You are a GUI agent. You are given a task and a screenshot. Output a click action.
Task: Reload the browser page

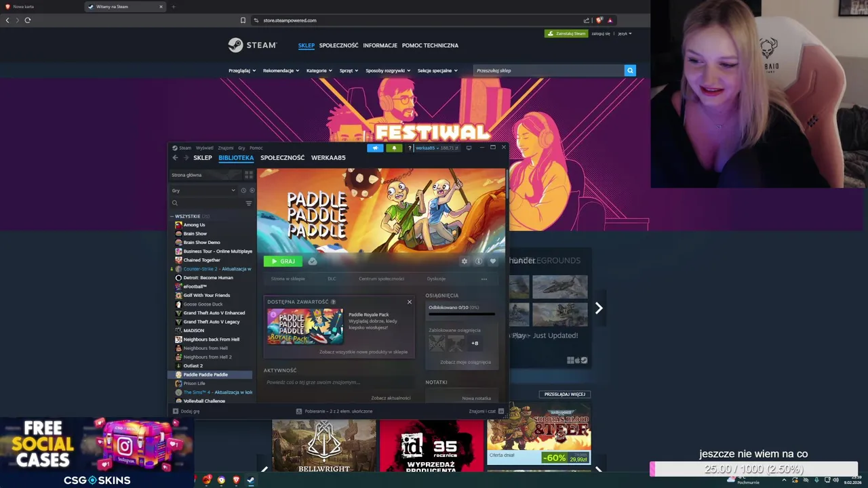coord(28,20)
